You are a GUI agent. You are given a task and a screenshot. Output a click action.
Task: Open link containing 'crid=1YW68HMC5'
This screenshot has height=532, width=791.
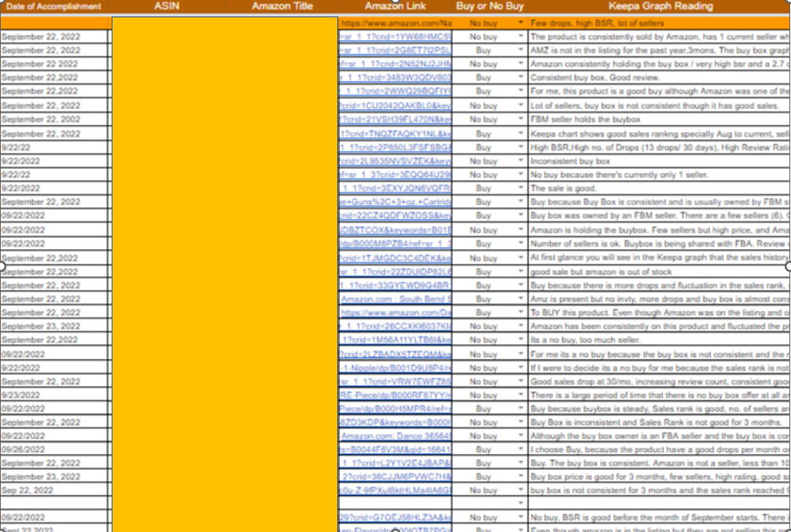[x=395, y=37]
